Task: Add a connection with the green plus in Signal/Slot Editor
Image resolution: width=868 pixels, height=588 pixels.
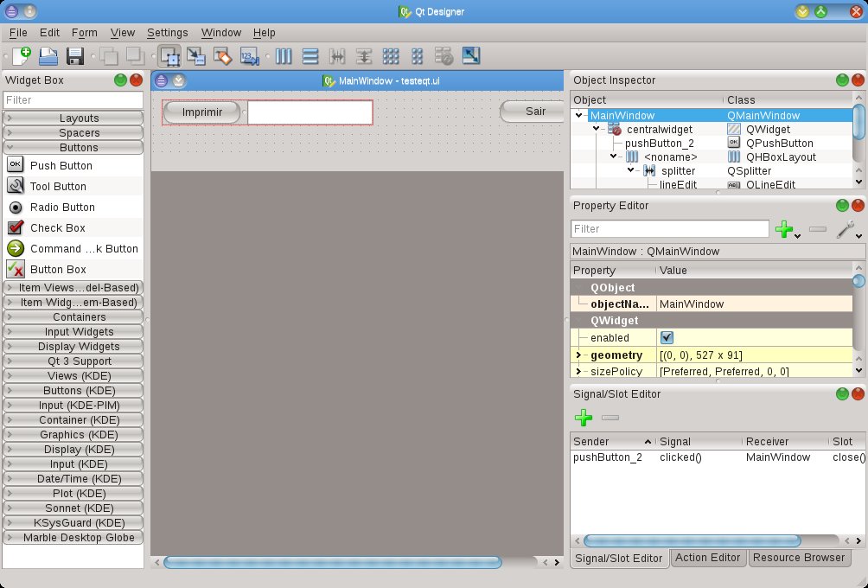Action: pos(584,418)
